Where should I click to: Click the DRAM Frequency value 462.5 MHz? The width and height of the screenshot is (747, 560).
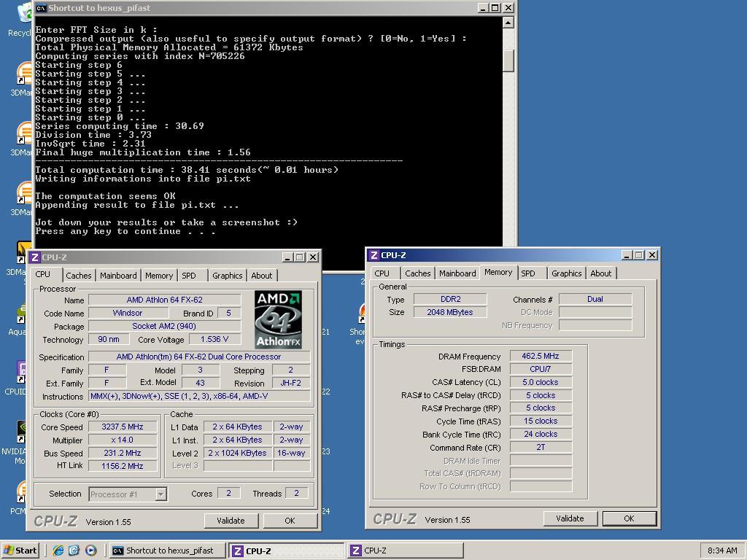tap(541, 356)
